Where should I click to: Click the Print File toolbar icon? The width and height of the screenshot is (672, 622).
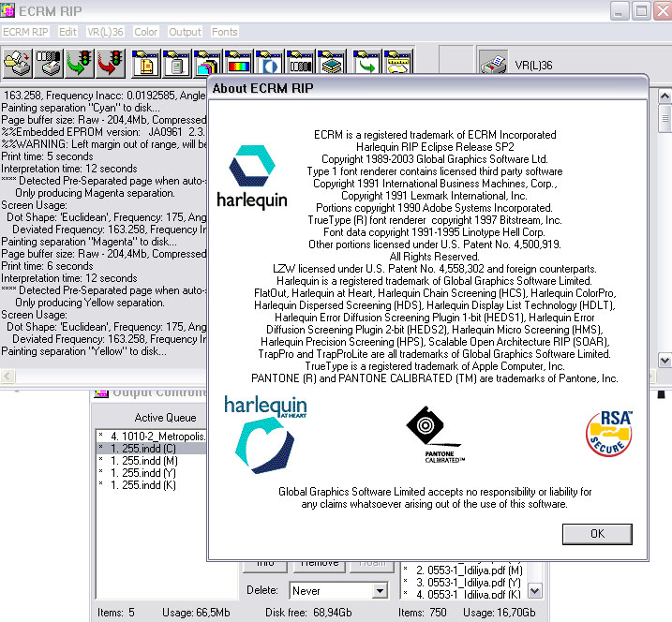[17, 64]
